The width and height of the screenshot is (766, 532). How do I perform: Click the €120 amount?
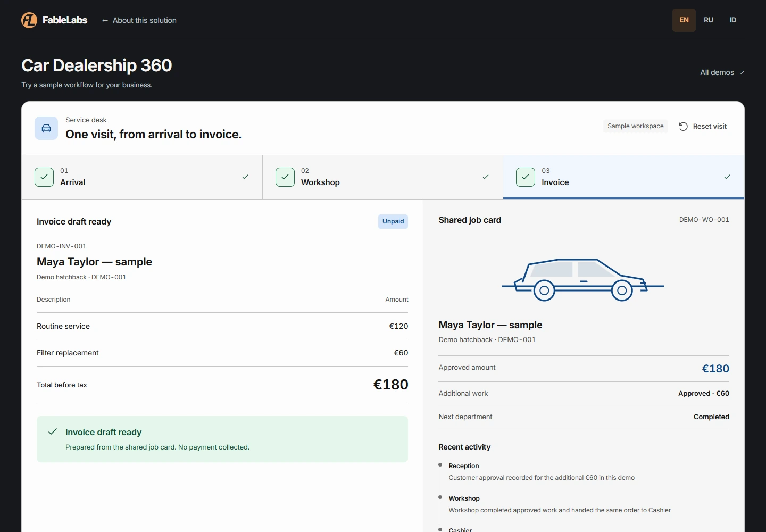pyautogui.click(x=398, y=326)
